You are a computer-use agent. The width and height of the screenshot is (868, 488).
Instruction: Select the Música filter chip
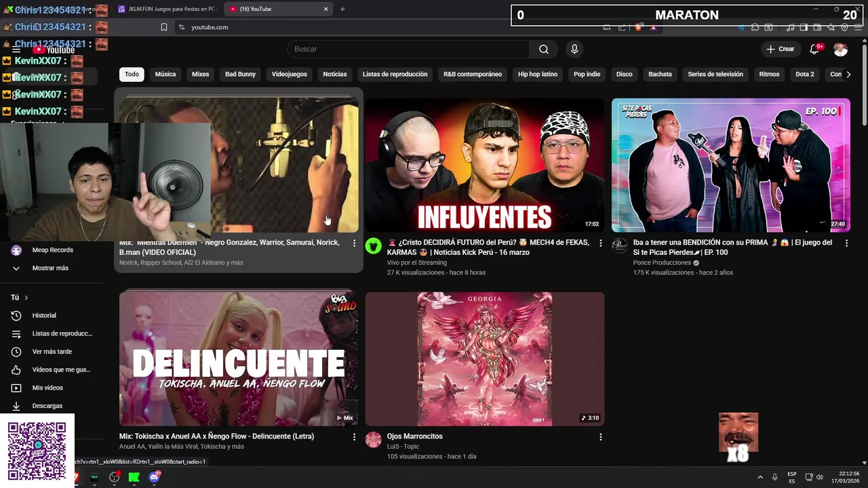(x=165, y=74)
